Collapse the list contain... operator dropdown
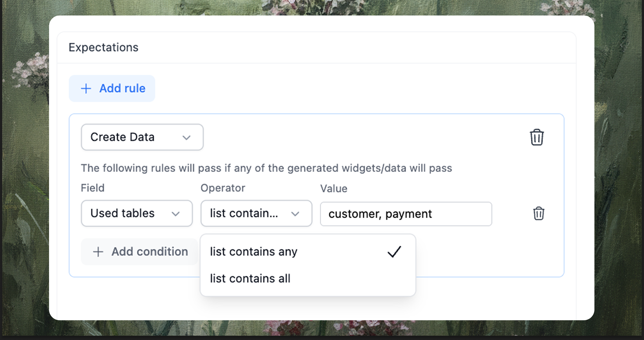Screen dimensions: 644x340 (x=256, y=214)
